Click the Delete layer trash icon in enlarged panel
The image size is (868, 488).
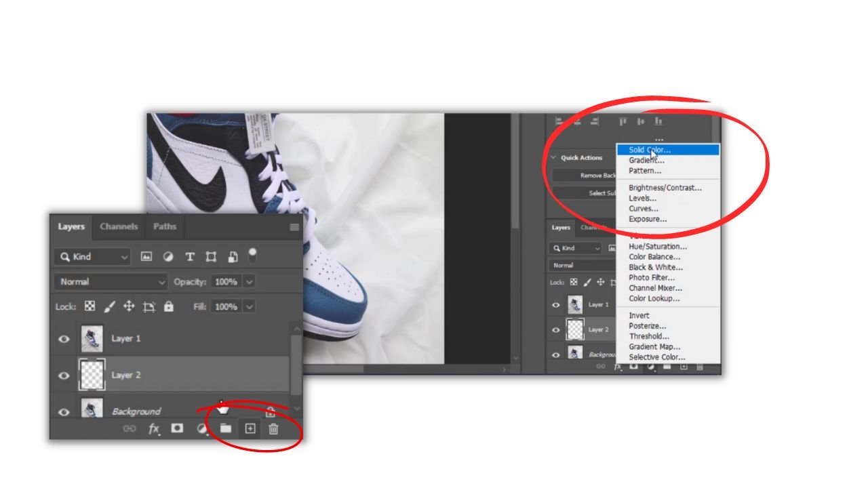coord(273,428)
